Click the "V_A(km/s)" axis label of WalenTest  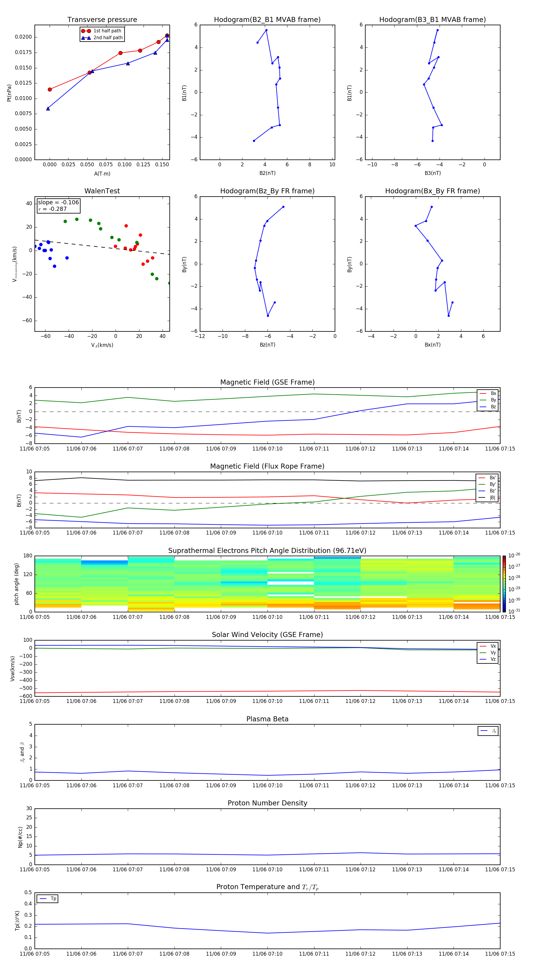[102, 345]
